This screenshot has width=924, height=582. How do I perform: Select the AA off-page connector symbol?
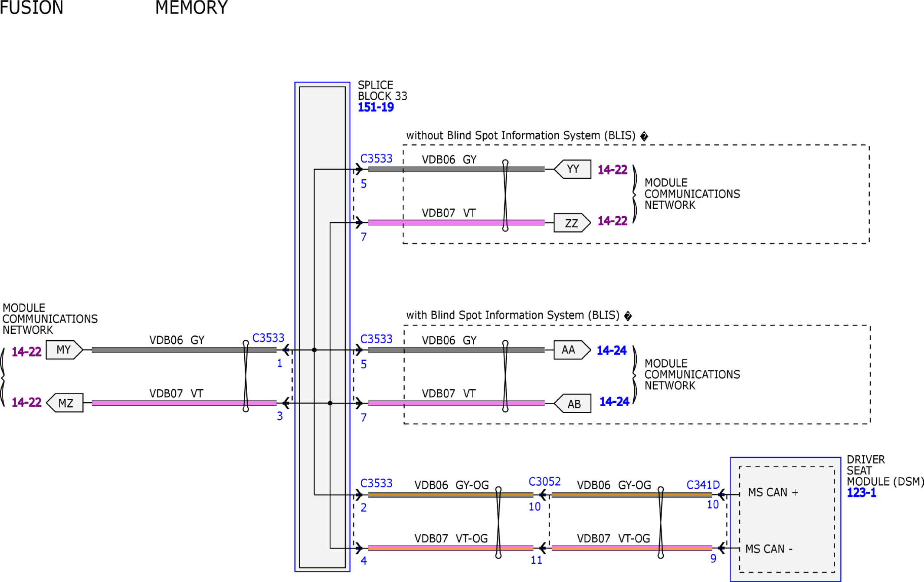coord(573,350)
